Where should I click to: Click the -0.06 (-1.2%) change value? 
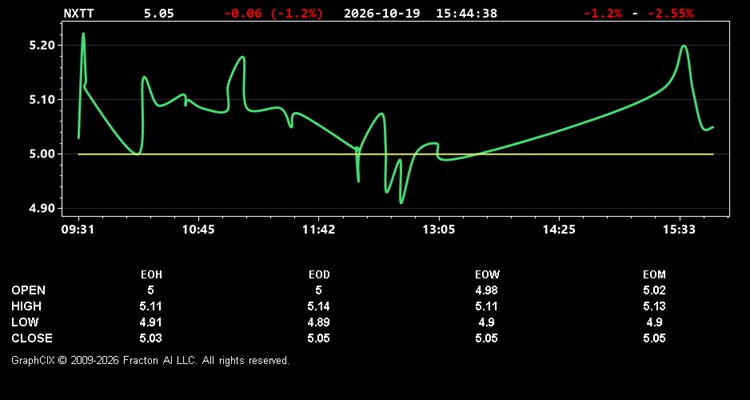(274, 13)
